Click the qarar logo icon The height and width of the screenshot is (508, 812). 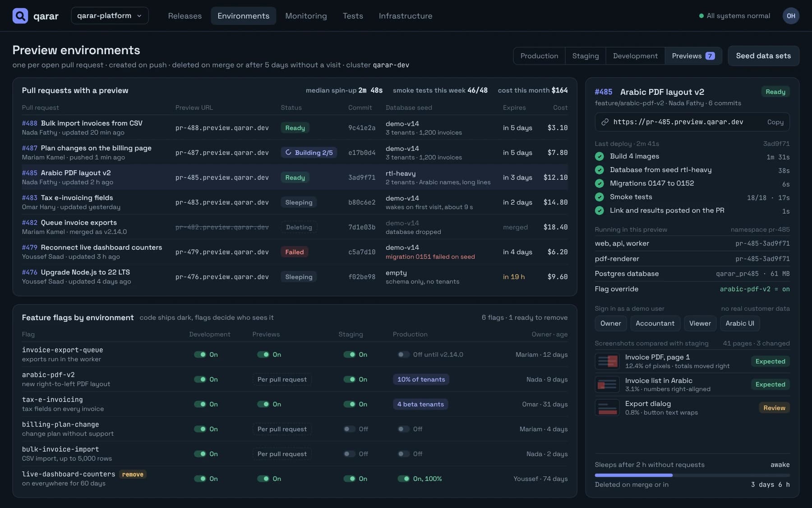pos(20,16)
